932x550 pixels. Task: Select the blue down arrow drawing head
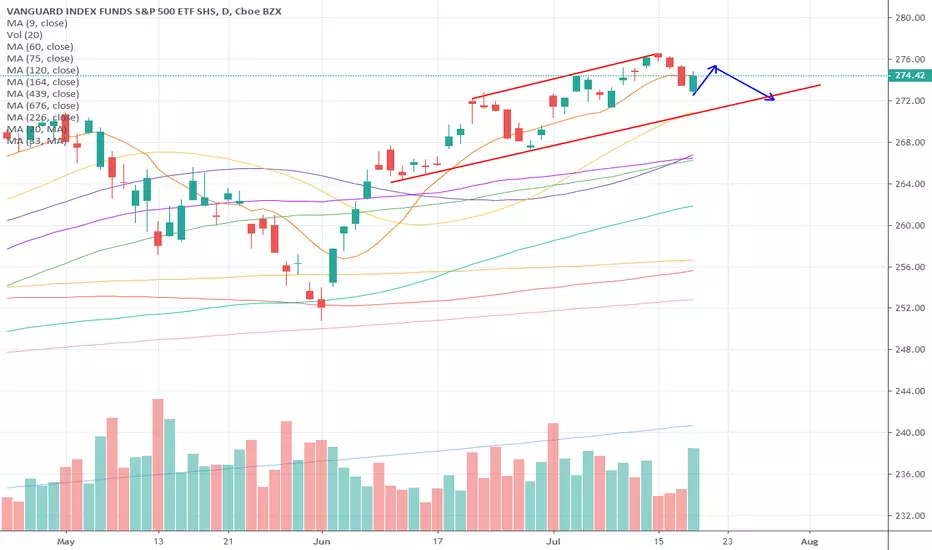pyautogui.click(x=770, y=98)
